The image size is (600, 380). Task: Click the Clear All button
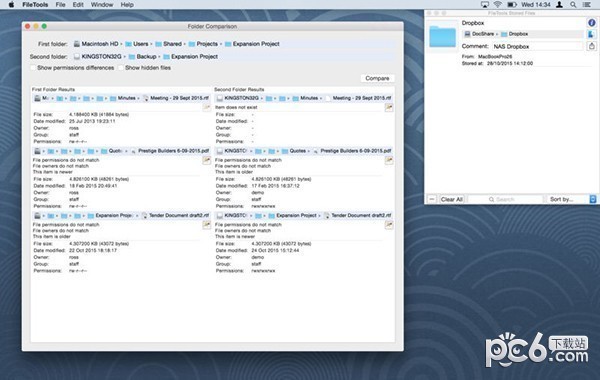tap(452, 199)
